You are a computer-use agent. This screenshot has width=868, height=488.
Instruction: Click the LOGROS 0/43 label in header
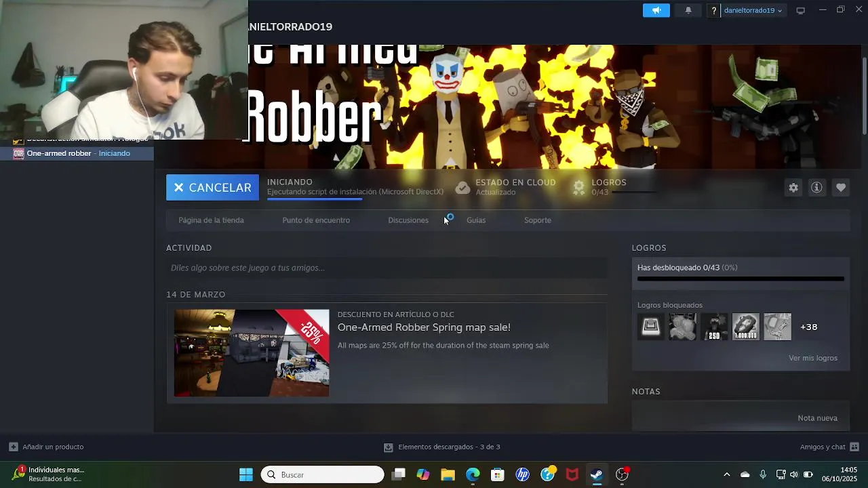609,187
